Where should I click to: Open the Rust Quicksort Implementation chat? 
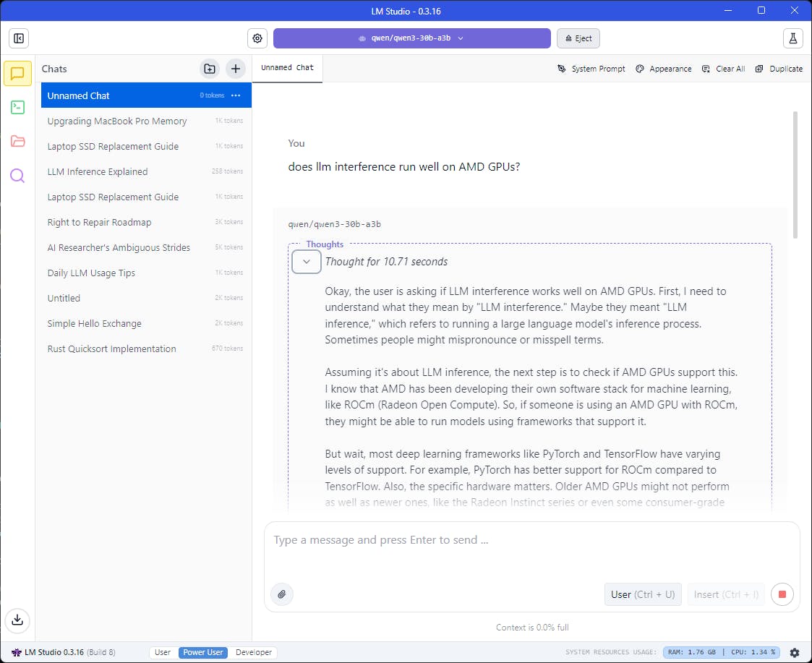coord(146,349)
